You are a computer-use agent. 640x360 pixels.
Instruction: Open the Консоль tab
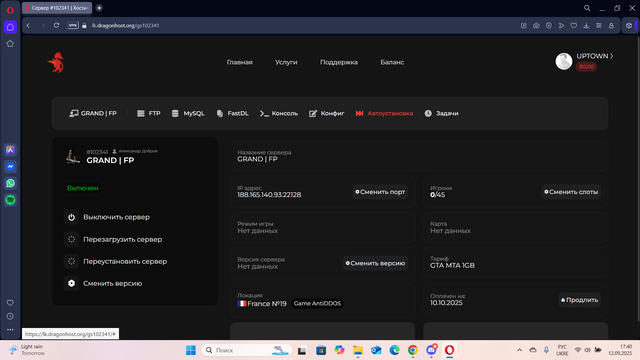pos(279,113)
